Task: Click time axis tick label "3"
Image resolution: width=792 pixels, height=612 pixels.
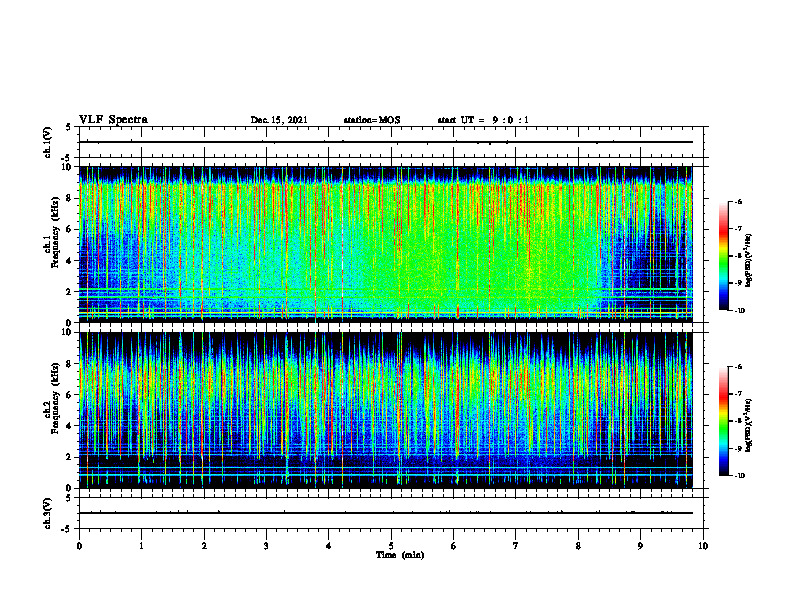Action: click(x=266, y=546)
